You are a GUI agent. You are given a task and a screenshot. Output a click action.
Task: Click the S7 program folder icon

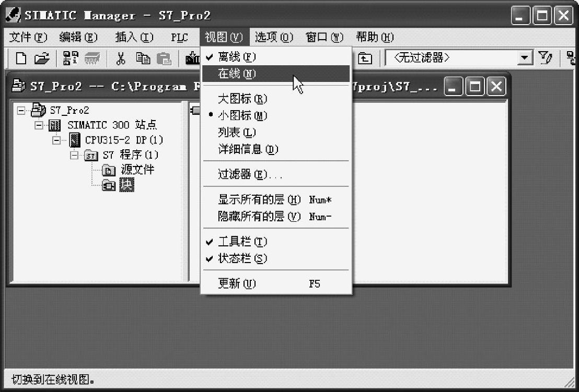pos(91,155)
